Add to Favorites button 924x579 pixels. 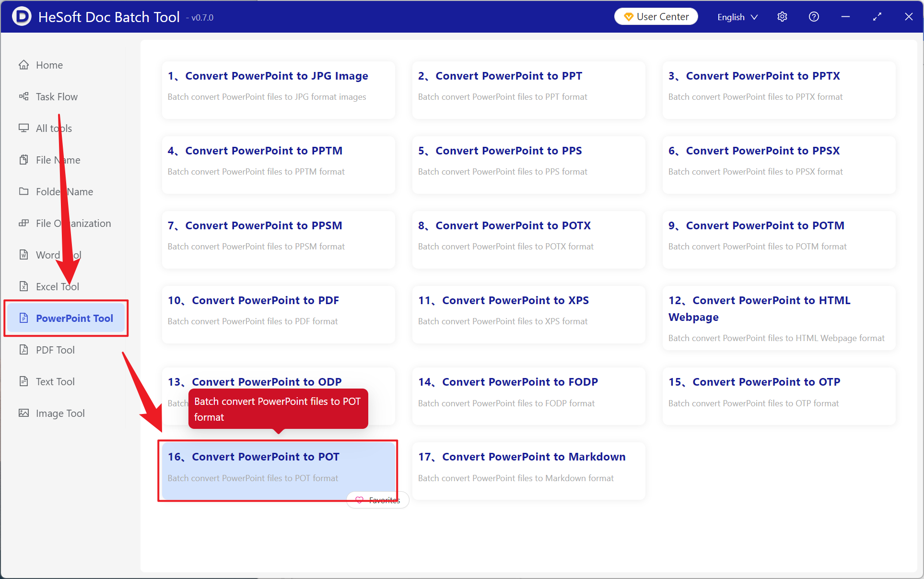378,500
